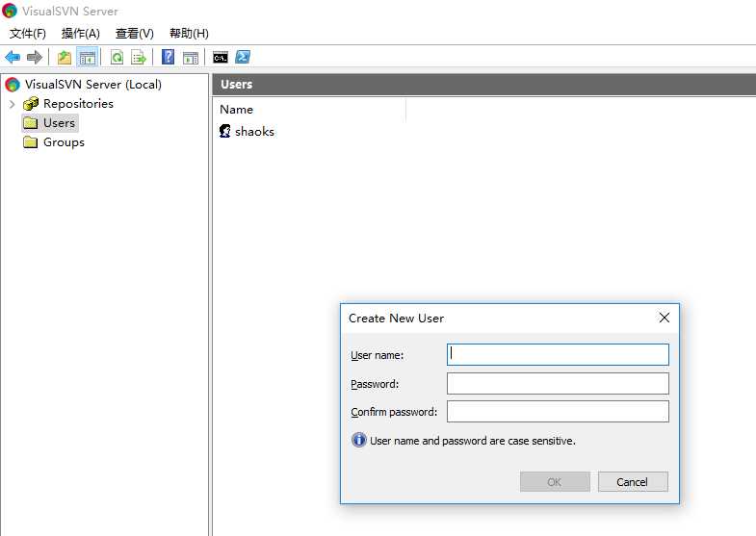This screenshot has height=536, width=756.
Task: Open the 操作(A) menu
Action: (x=81, y=34)
